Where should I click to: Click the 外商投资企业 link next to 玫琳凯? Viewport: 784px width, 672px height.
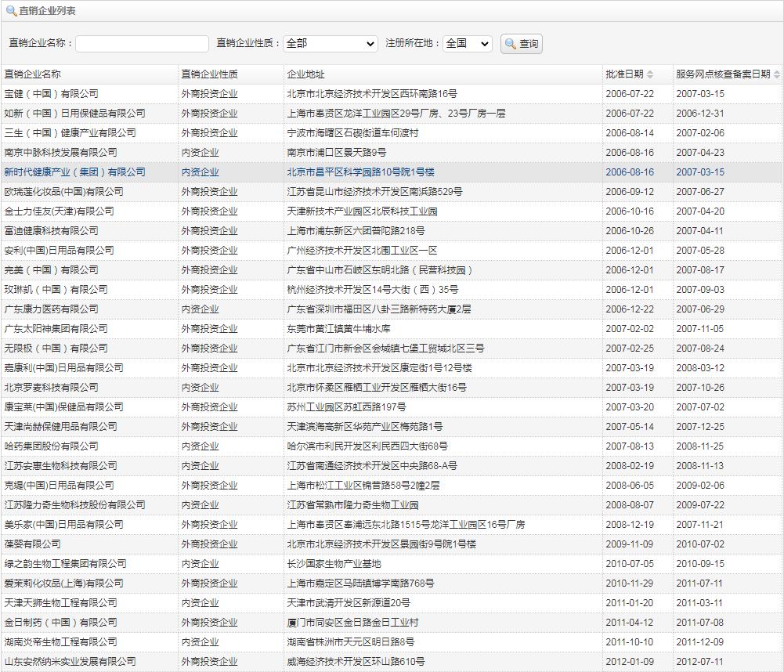point(209,289)
